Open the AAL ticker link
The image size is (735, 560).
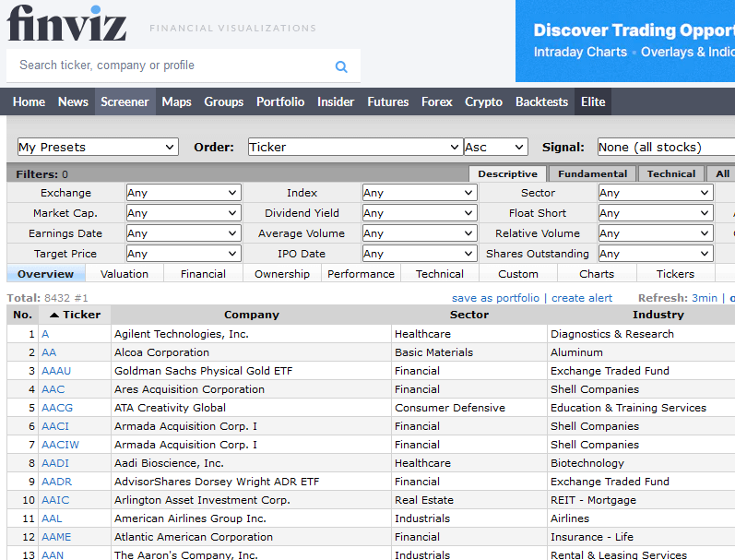point(52,518)
